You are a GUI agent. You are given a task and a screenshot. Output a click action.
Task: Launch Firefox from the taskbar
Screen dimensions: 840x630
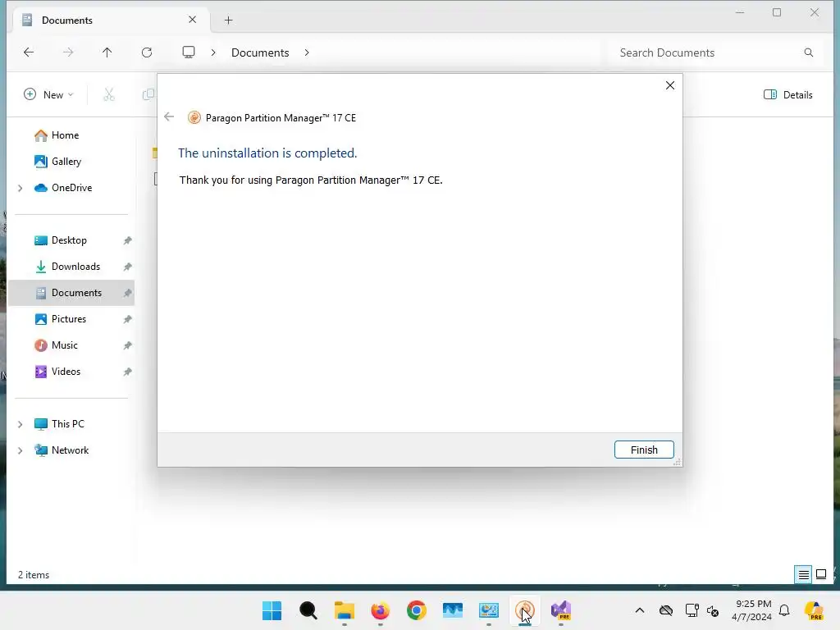pyautogui.click(x=381, y=610)
